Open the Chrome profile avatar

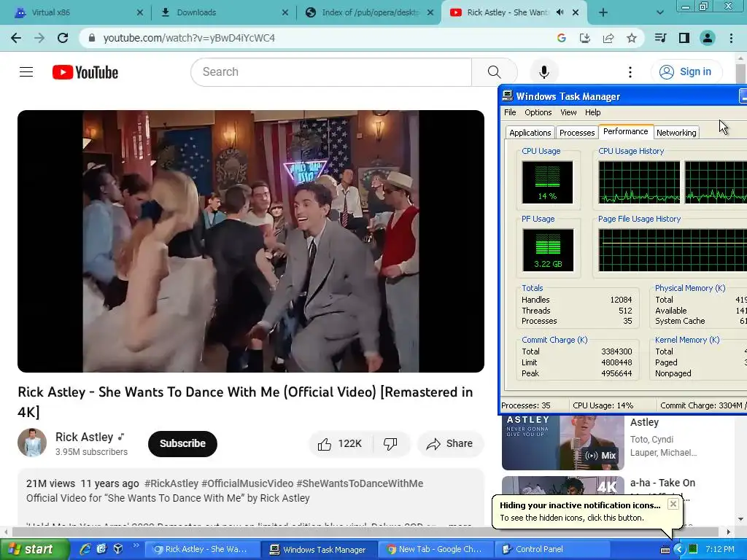(x=708, y=38)
